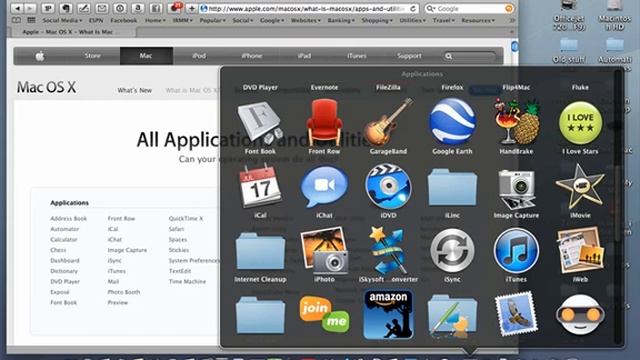Open the Google bookmarks dropdown
This screenshot has width=640, height=360.
(x=272, y=20)
